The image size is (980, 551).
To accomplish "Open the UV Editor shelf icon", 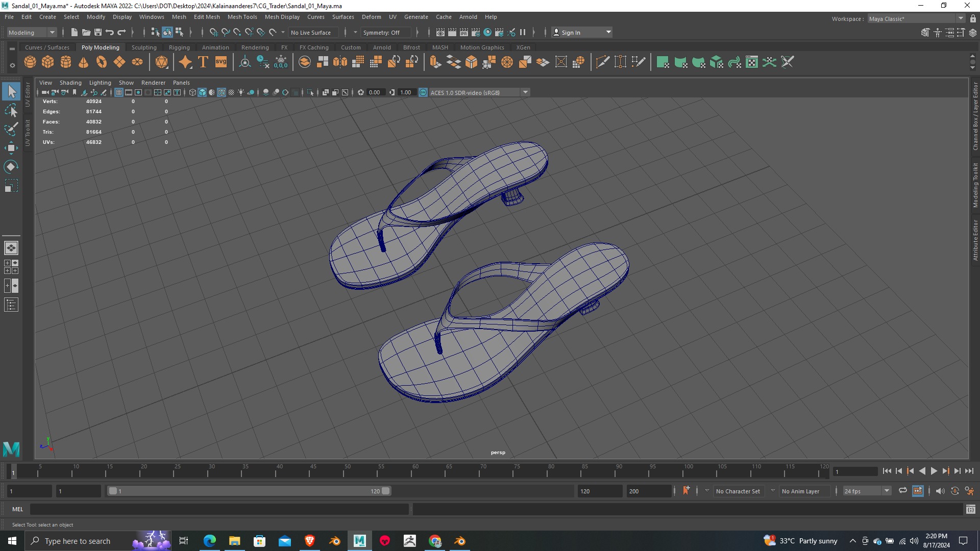I will tap(752, 62).
